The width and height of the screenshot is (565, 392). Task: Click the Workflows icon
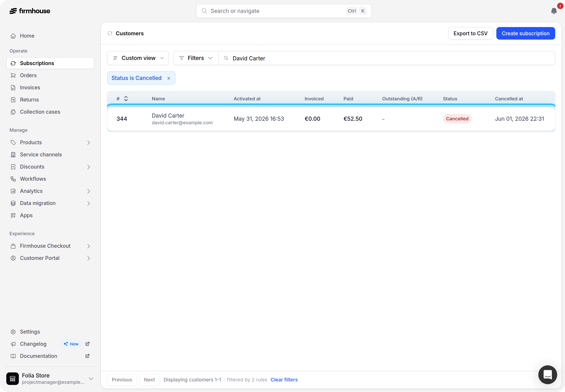coord(13,179)
